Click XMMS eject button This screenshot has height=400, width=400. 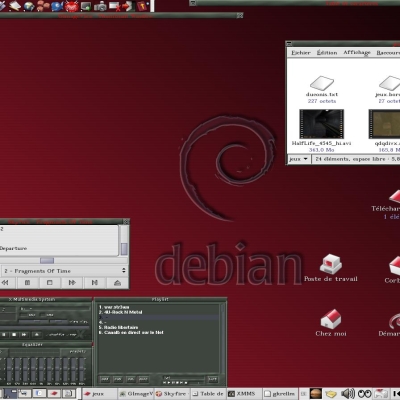point(37,334)
